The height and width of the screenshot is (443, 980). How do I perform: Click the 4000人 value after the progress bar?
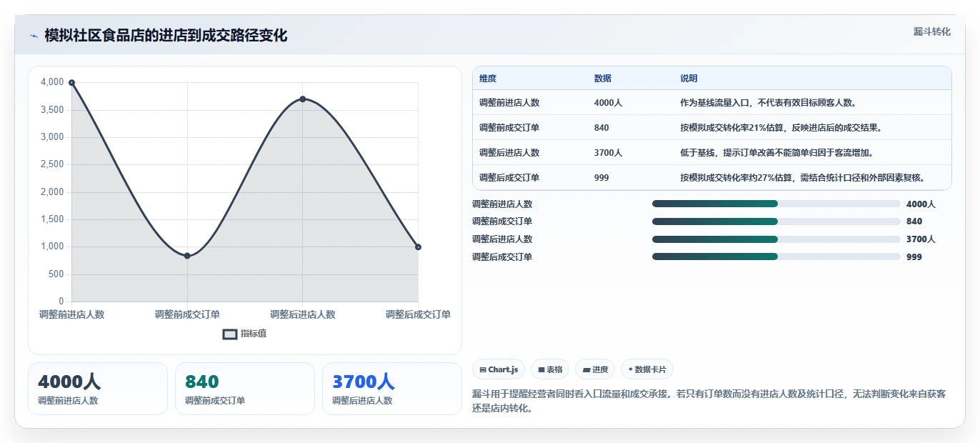click(x=921, y=204)
